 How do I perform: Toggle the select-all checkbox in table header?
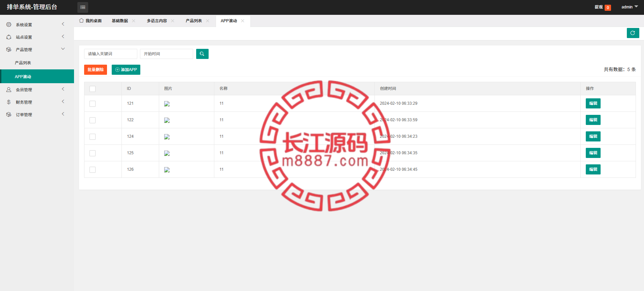[x=93, y=89]
